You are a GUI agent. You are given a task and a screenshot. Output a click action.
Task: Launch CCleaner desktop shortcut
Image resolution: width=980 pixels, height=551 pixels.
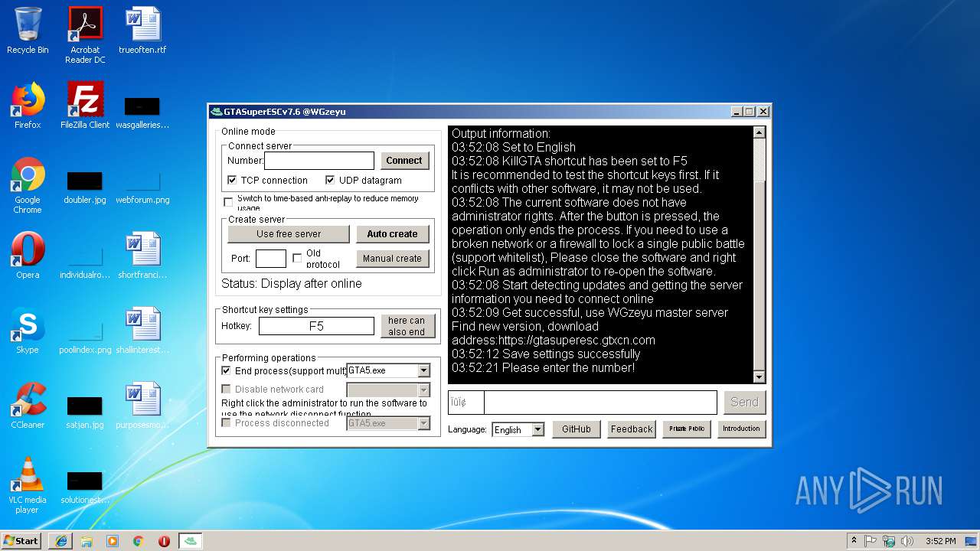[x=28, y=406]
